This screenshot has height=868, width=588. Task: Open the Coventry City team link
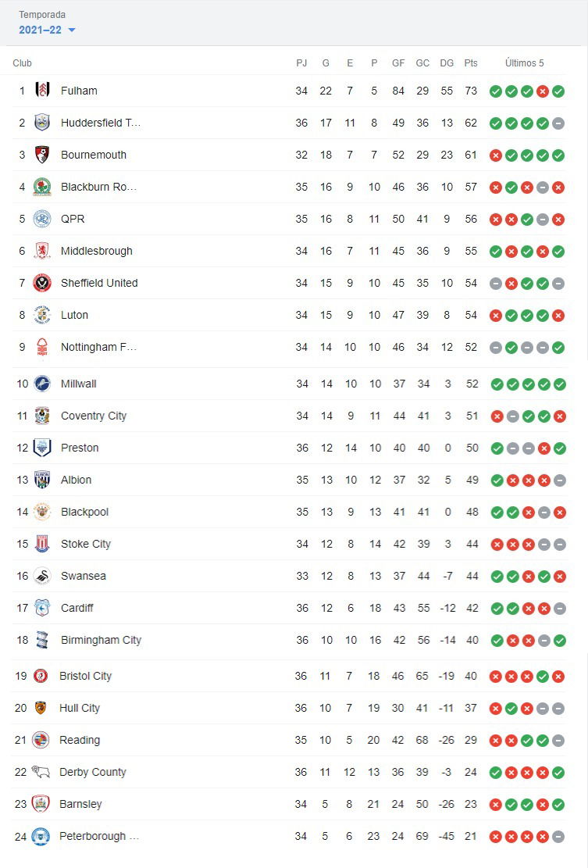point(94,416)
